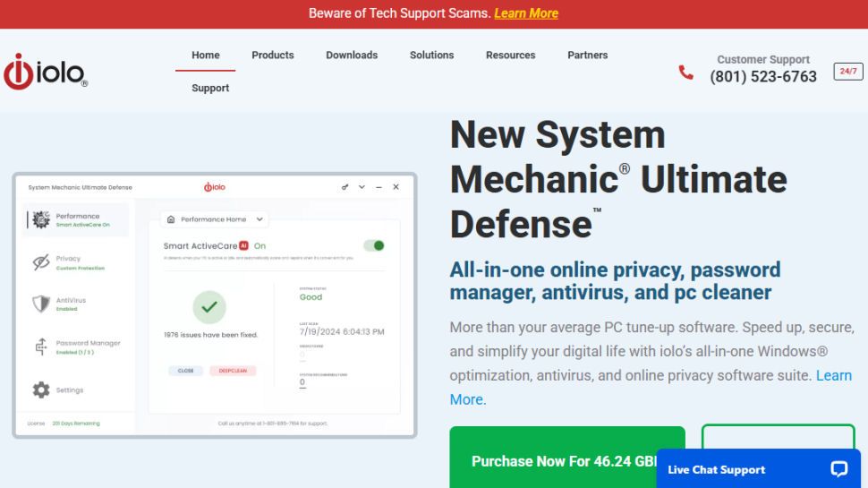Click the '1976 issues have been fixed' text
This screenshot has width=868, height=488.
click(x=211, y=335)
